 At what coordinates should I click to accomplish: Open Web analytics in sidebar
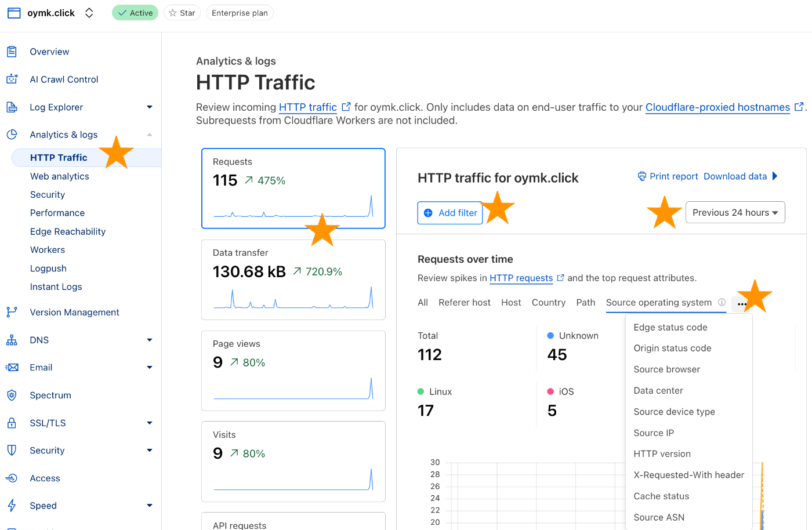point(60,176)
